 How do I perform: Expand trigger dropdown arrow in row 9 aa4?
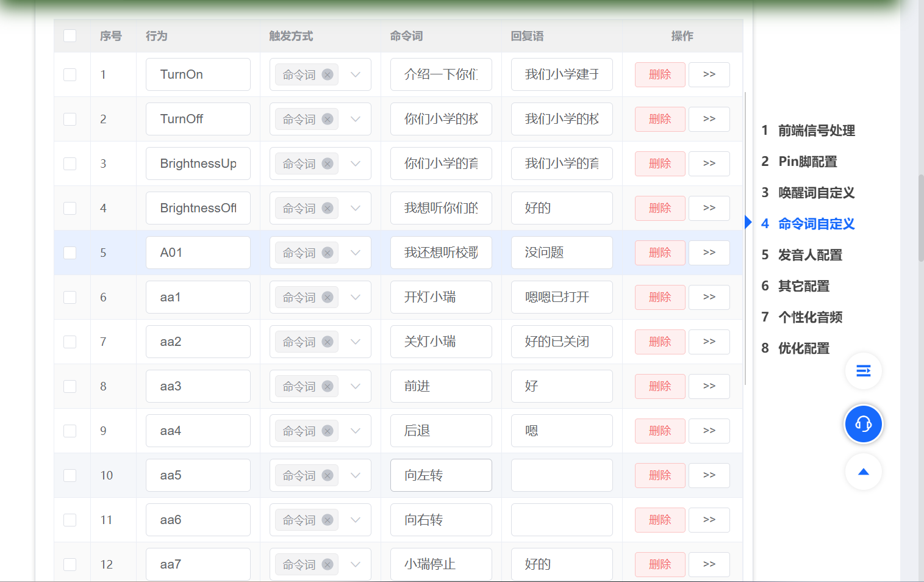click(356, 431)
